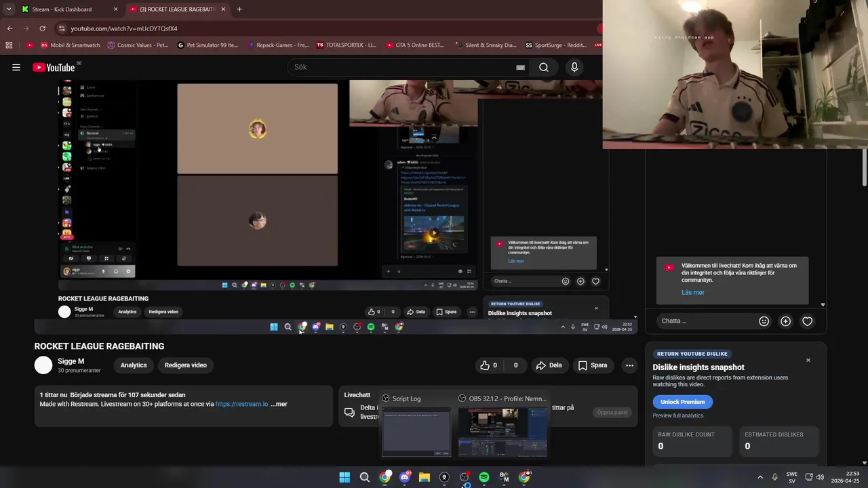Open Cosmic Values bookmark
The height and width of the screenshot is (488, 868).
(138, 45)
